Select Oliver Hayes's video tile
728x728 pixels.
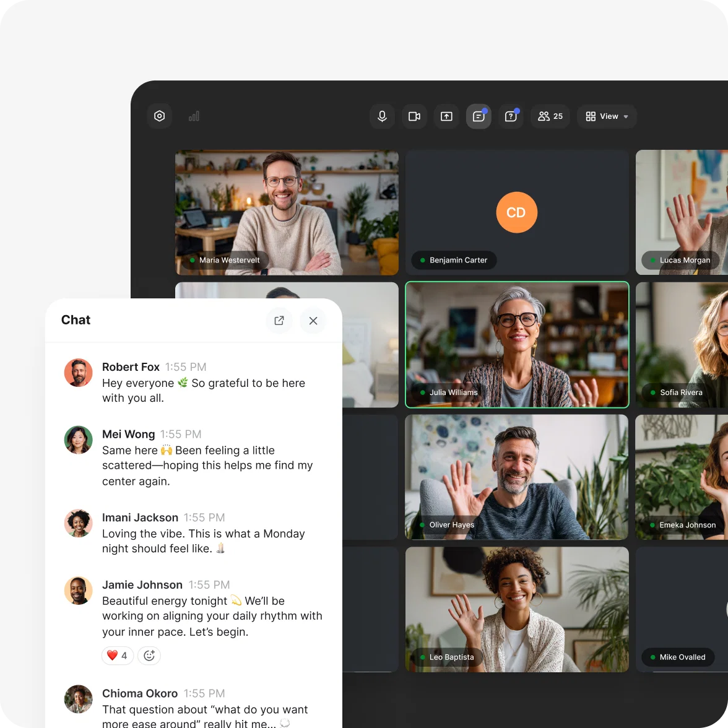517,477
